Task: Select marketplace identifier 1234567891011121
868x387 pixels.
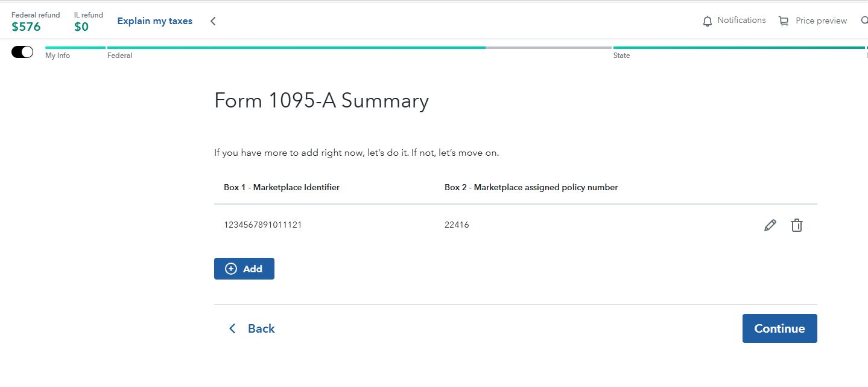Action: tap(263, 225)
